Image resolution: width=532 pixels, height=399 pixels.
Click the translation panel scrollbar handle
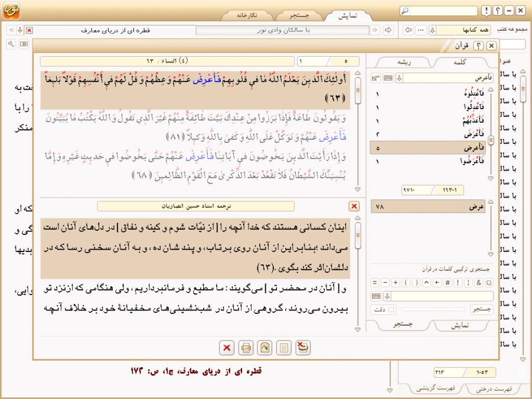[x=358, y=236]
